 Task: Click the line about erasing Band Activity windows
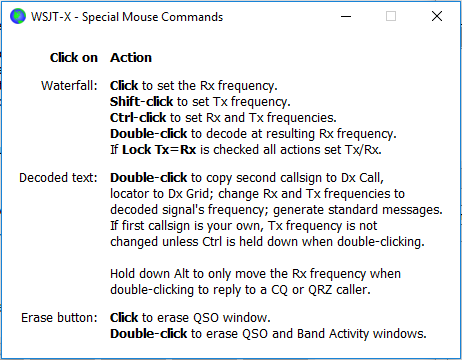[268, 334]
